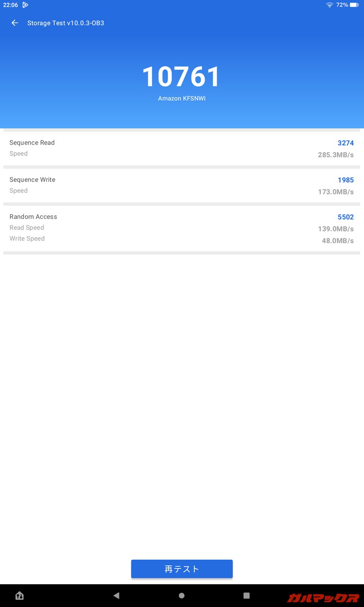The image size is (364, 607).
Task: Tap the Wi-Fi status icon
Action: 329,5
